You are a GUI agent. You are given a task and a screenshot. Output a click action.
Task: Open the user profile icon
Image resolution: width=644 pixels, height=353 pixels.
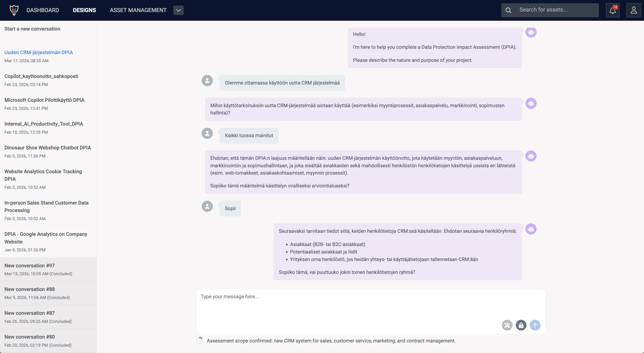point(633,10)
